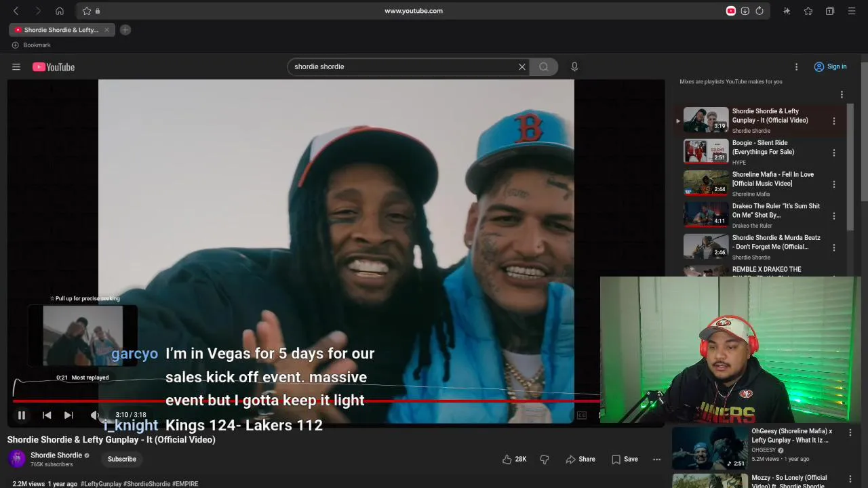Image resolution: width=868 pixels, height=488 pixels.
Task: Mute the video with the volume icon
Action: coord(94,415)
